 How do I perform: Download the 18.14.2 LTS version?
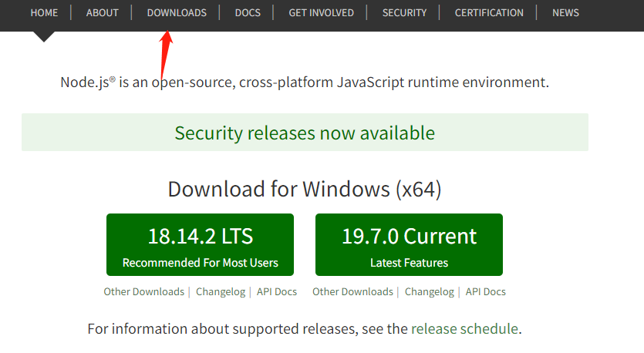pyautogui.click(x=200, y=244)
